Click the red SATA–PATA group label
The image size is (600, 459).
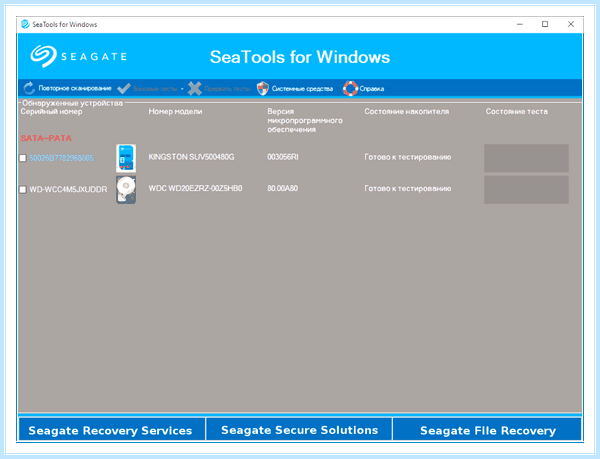pos(46,138)
